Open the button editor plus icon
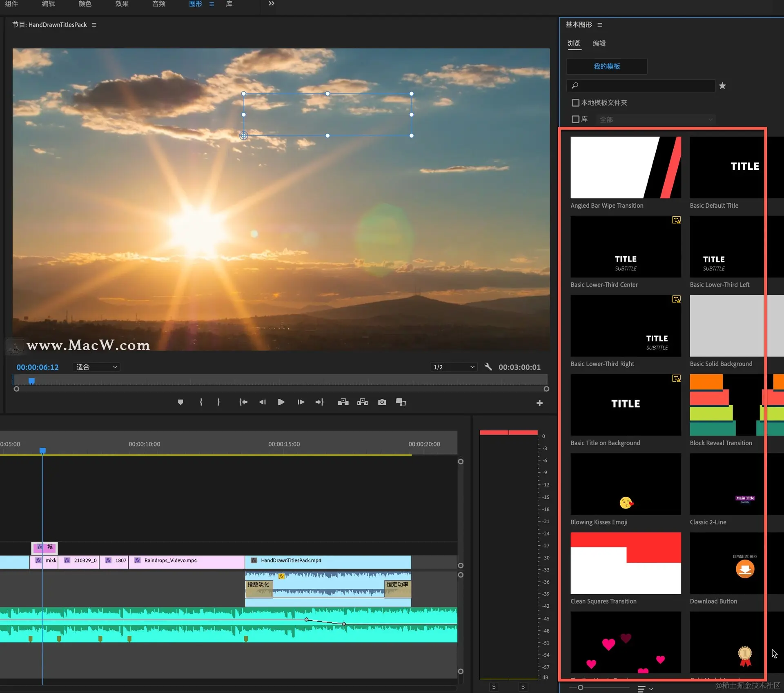 click(539, 403)
